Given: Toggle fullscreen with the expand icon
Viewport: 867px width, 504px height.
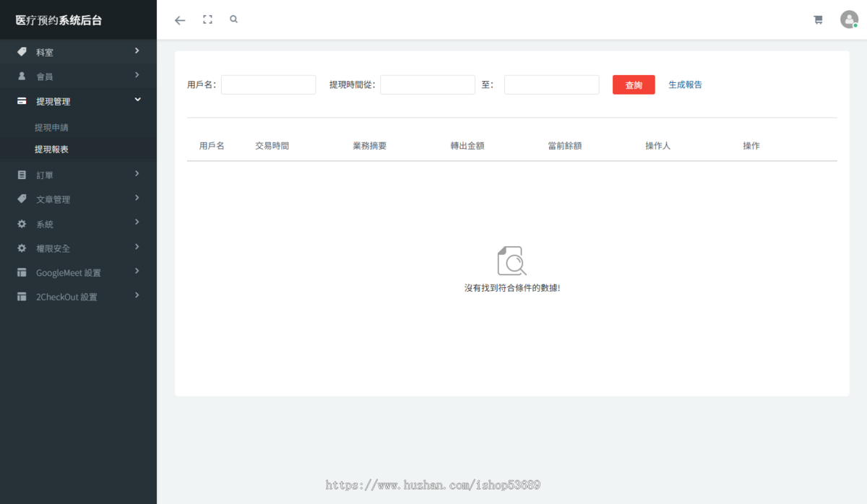Looking at the screenshot, I should (207, 19).
